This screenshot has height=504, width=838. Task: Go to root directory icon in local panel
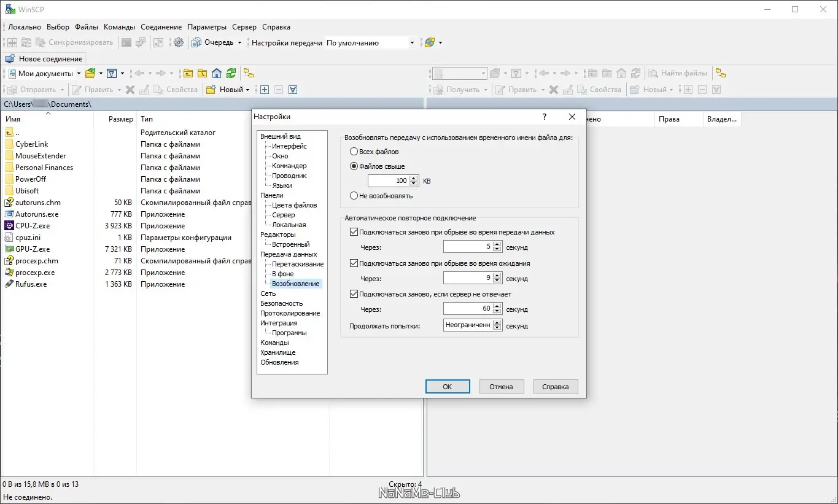[x=202, y=73]
